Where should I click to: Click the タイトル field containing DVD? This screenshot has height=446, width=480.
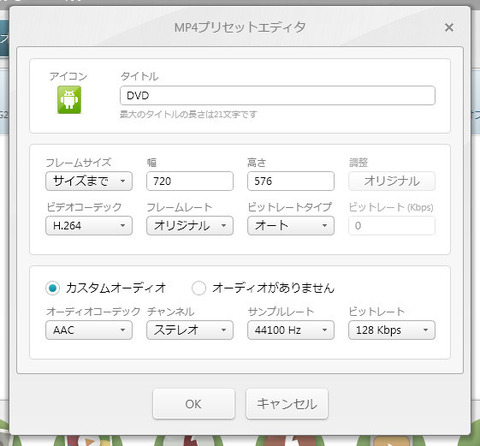coord(277,96)
